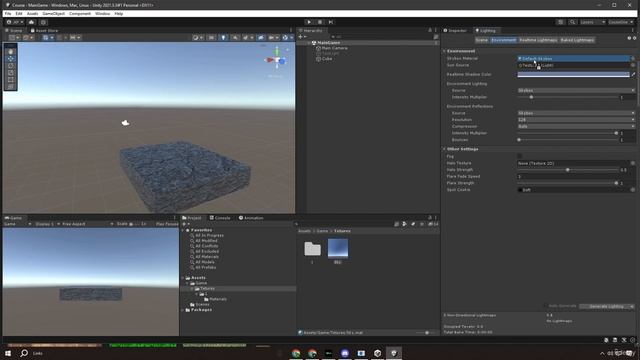Open reflections Compression dropdown
Viewport: 640px width, 360px height.
click(576, 127)
